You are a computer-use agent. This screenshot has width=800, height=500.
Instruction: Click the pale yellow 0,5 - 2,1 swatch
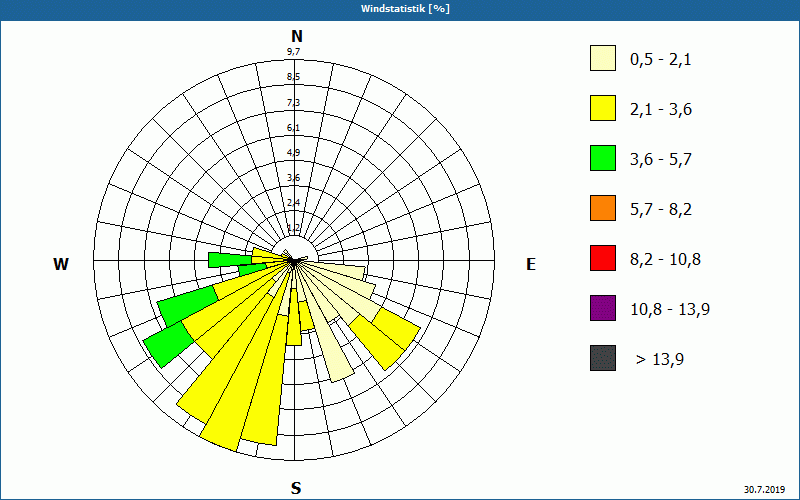603,58
